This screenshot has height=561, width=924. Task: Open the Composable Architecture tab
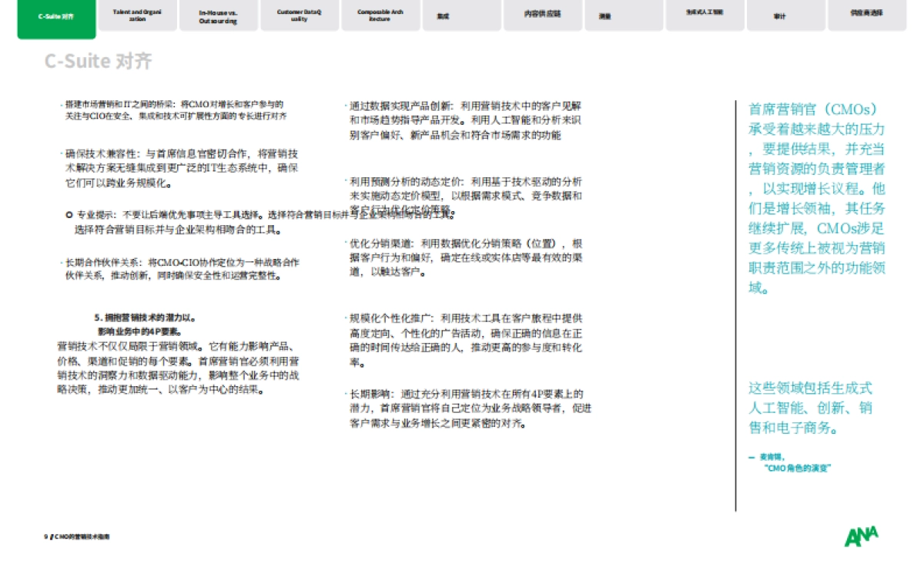380,16
